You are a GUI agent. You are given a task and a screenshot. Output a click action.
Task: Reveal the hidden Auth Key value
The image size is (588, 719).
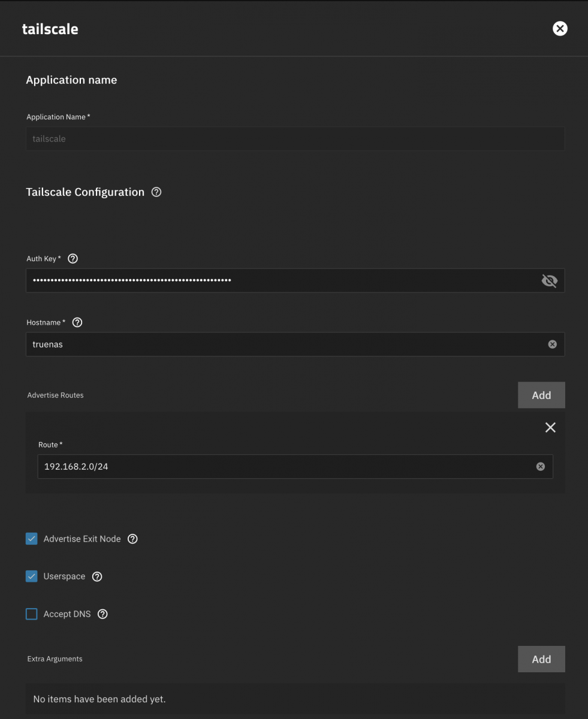pos(549,280)
